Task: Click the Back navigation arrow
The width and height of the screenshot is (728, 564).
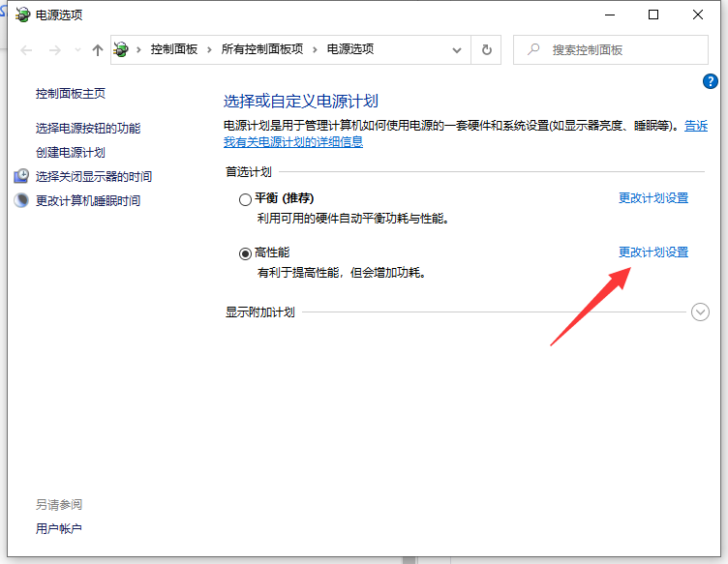Action: click(x=26, y=49)
